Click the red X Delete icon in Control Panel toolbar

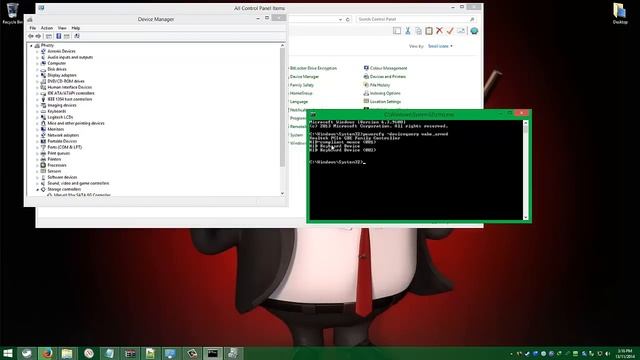point(439,31)
